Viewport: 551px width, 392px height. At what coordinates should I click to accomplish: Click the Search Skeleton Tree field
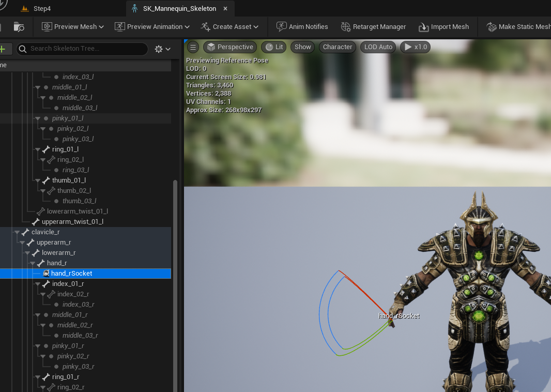tap(82, 49)
